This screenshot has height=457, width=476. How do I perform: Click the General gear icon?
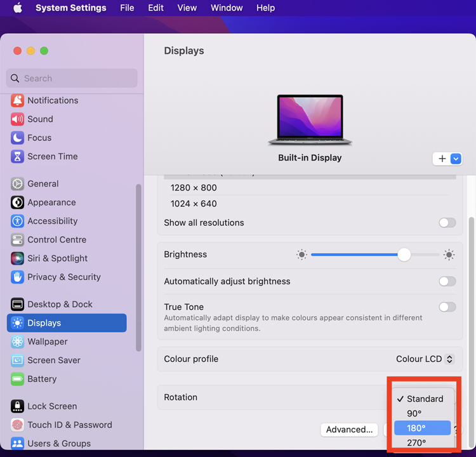pos(17,183)
